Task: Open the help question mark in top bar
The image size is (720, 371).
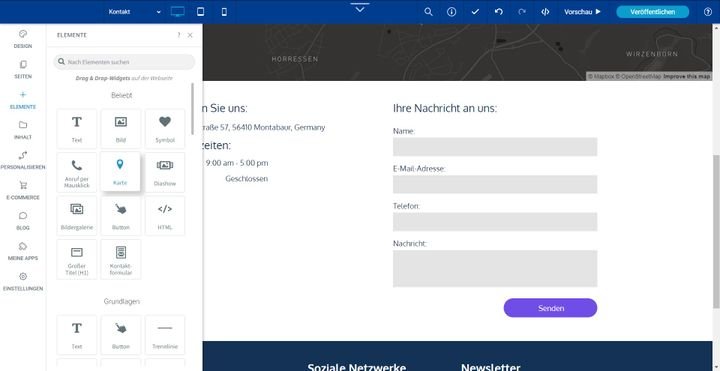Action: pos(708,12)
